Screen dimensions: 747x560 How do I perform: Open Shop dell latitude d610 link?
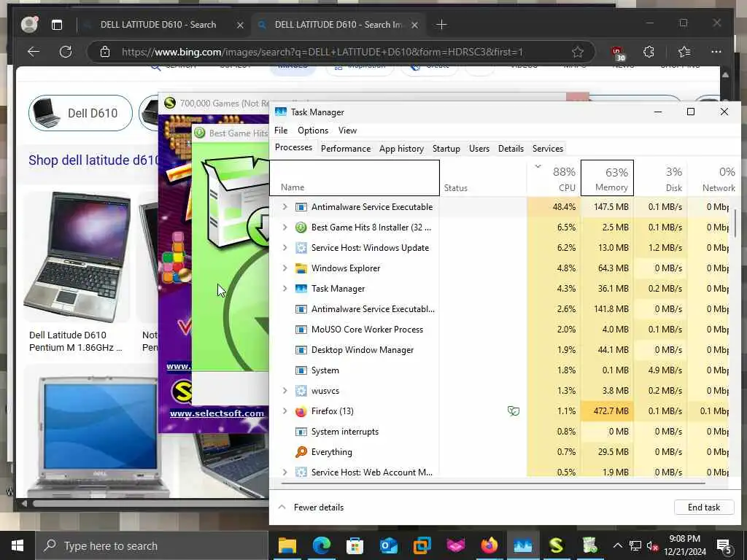[93, 160]
